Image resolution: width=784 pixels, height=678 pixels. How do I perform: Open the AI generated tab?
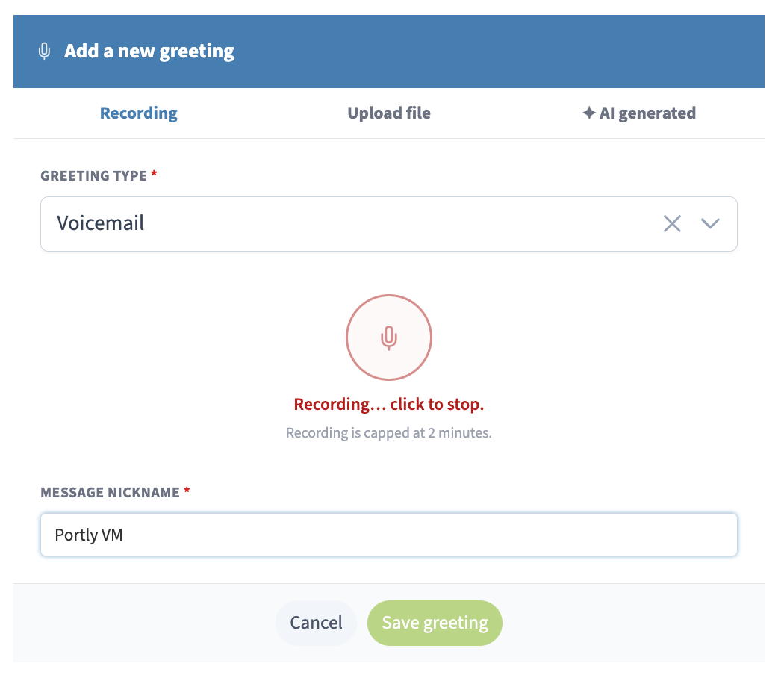[x=639, y=113]
